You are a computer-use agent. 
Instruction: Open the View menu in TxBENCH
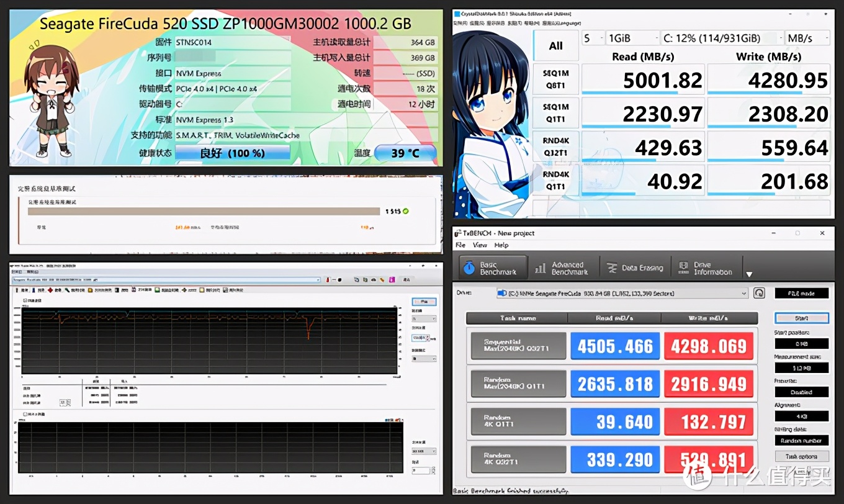[x=480, y=245]
